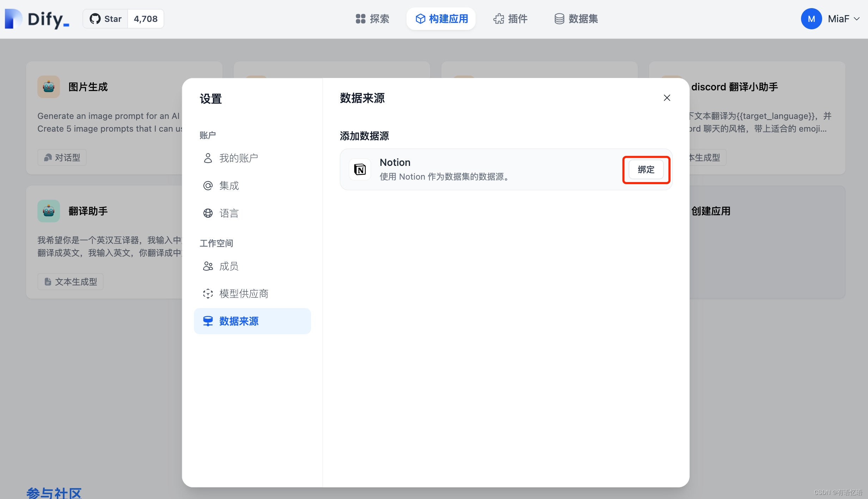Click the 文本生成型 tag on 翻译助手 card
Image resolution: width=868 pixels, height=499 pixels.
(x=71, y=282)
